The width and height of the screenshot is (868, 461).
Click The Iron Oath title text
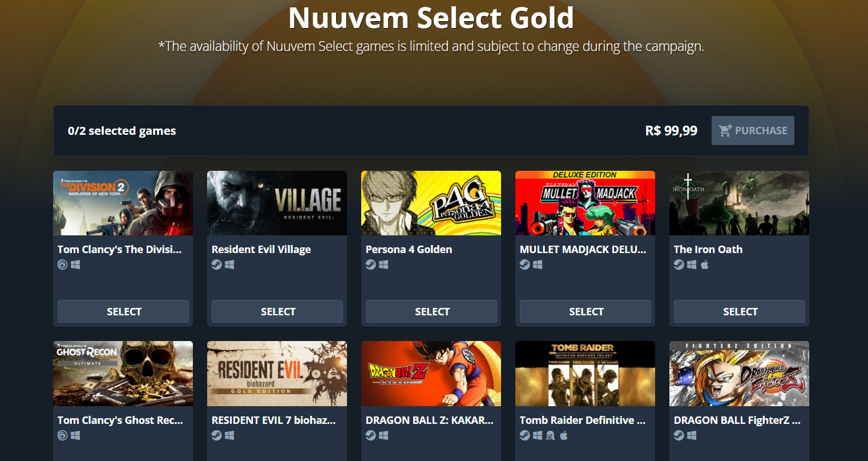[x=708, y=250]
